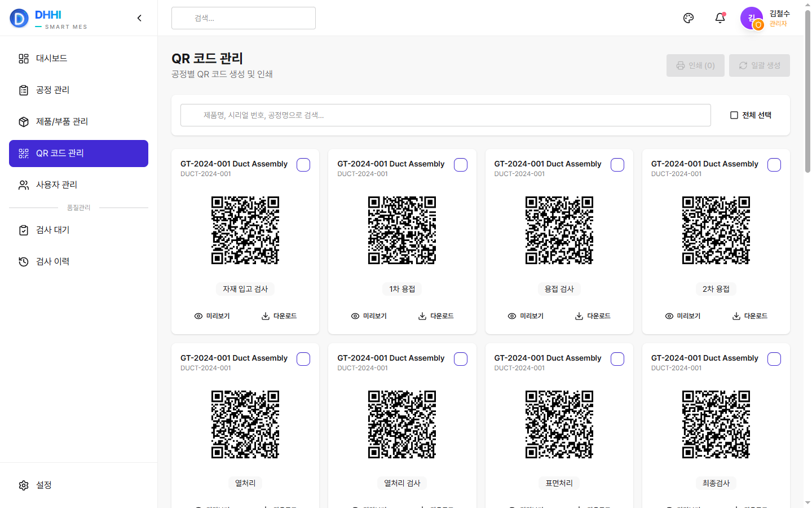This screenshot has width=812, height=508.
Task: Open notifications with the bell icon
Action: point(720,18)
